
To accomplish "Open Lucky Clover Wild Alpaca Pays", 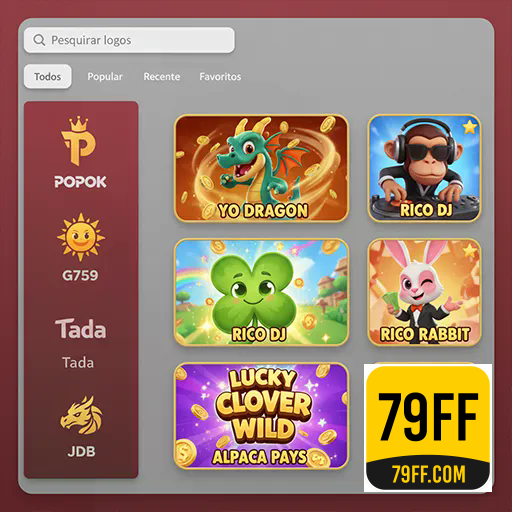I will [262, 416].
